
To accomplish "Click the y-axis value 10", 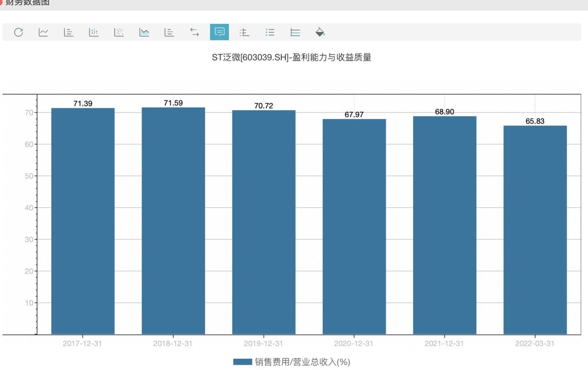I will pos(29,303).
